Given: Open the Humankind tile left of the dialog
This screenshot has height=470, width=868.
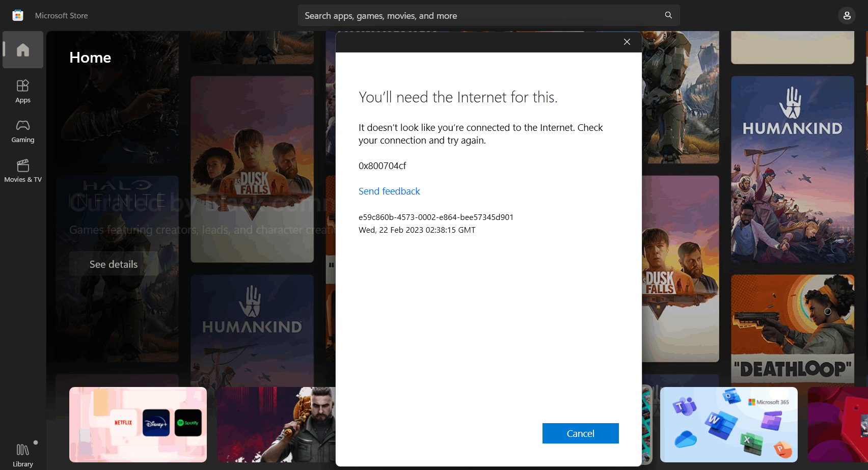Looking at the screenshot, I should (252, 331).
